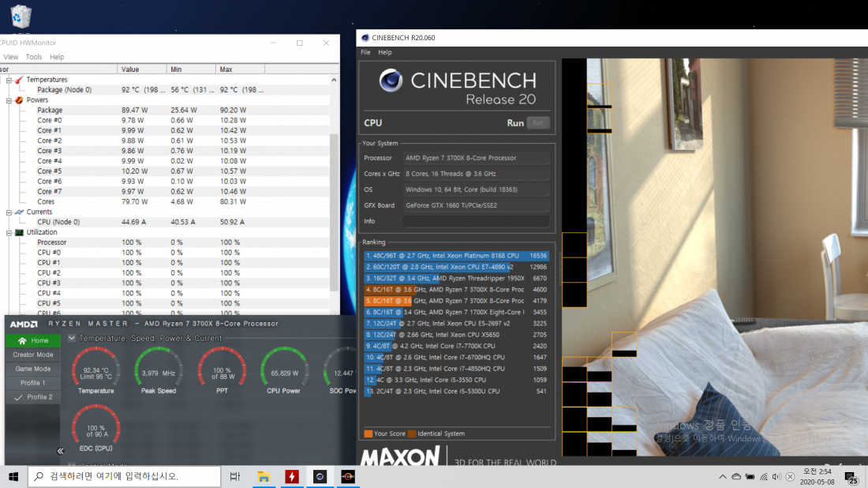Click the Info input field in Cinebench
The width and height of the screenshot is (868, 488).
[x=476, y=221]
